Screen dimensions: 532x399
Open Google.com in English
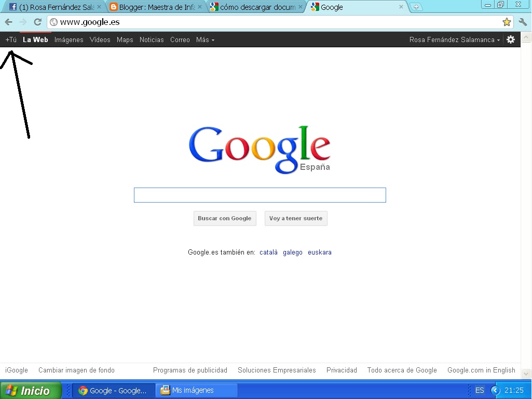481,370
